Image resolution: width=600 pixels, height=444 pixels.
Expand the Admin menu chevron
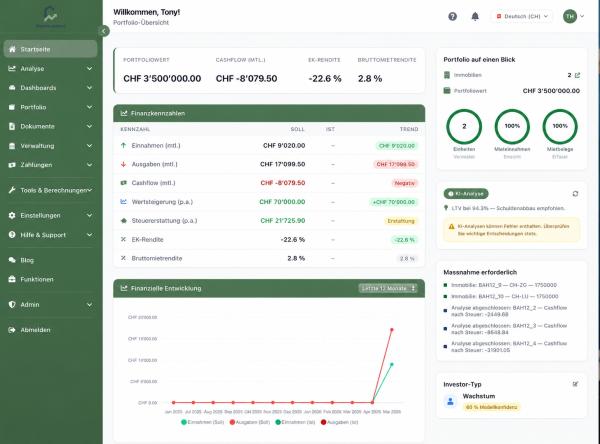coord(89,305)
